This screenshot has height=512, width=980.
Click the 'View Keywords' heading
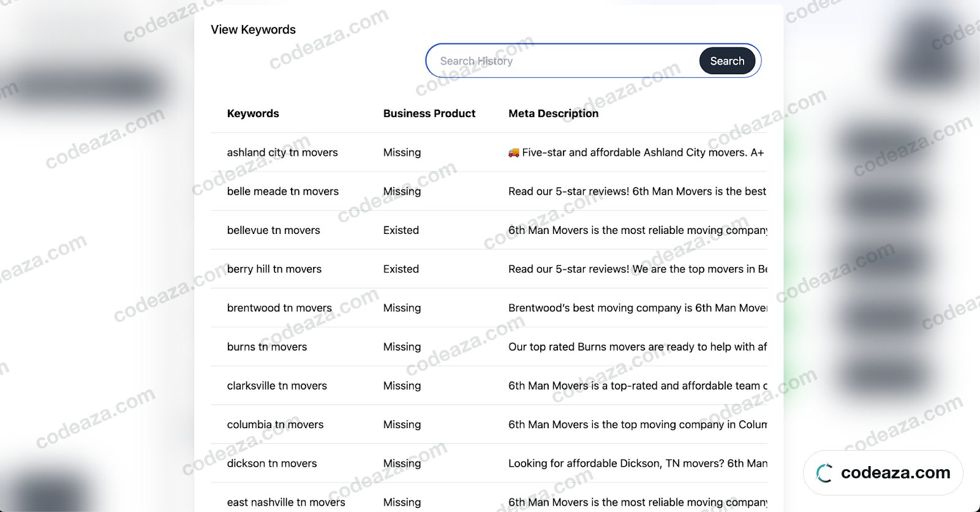pos(253,29)
